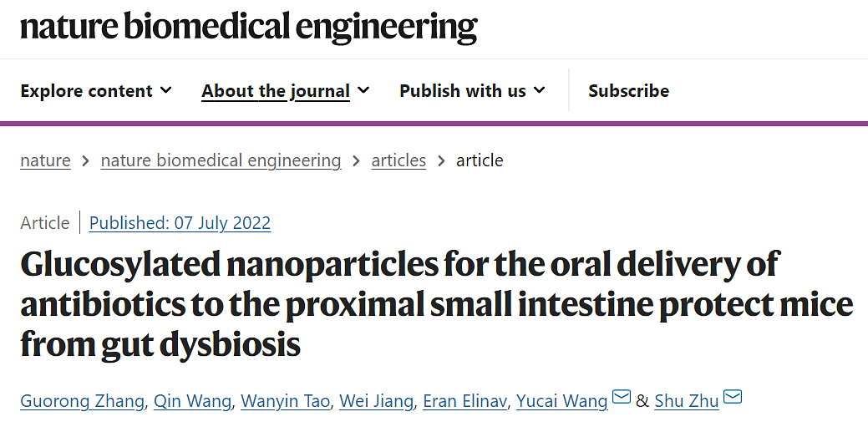The width and height of the screenshot is (868, 427).
Task: Click the Subscribe link
Action: point(628,91)
